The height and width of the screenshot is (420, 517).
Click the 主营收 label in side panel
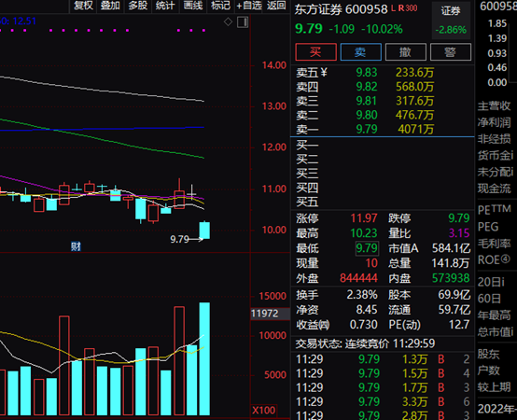pyautogui.click(x=494, y=106)
